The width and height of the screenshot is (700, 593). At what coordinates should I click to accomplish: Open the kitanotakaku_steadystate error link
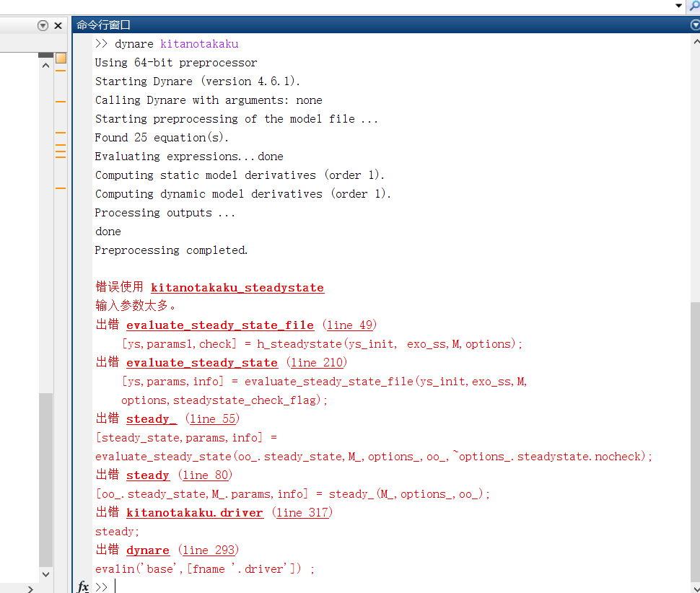(x=237, y=288)
